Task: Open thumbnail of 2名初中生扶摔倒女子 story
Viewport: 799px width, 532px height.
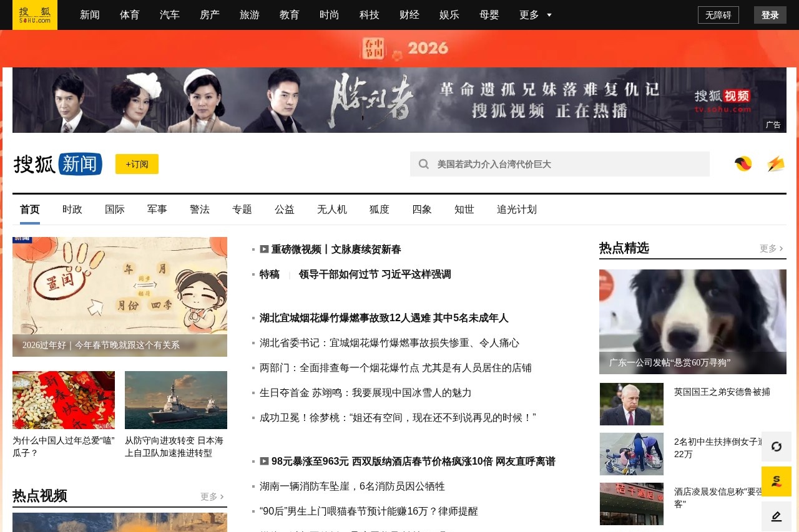Action: (x=632, y=454)
